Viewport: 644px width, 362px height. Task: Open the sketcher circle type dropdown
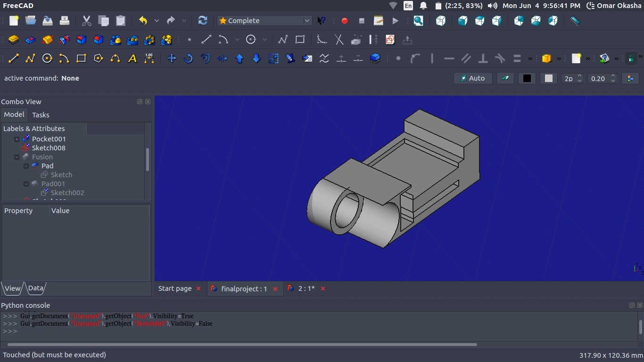tap(264, 40)
